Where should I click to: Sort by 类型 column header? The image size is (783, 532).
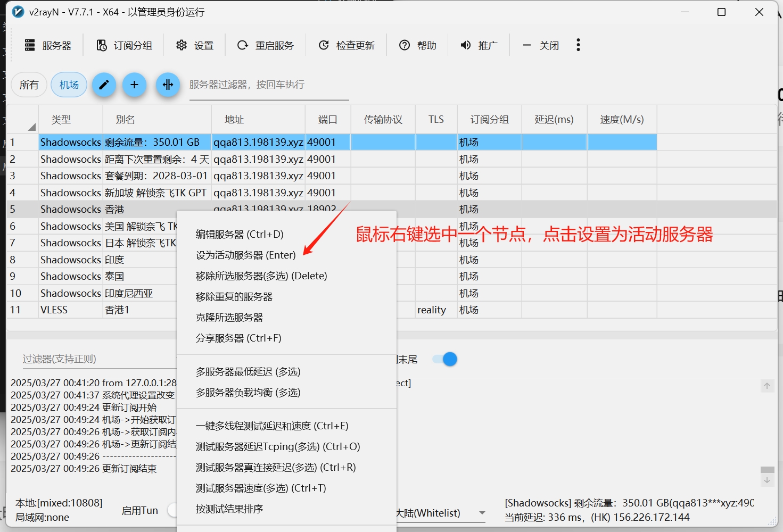70,120
